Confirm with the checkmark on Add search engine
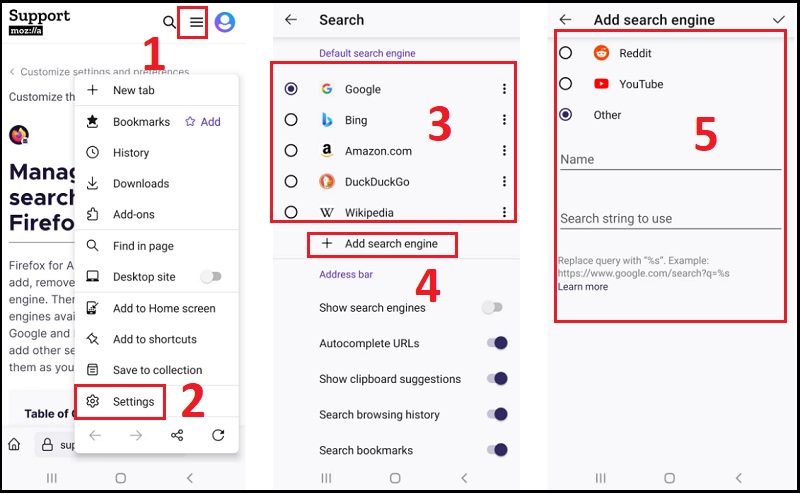This screenshot has height=494, width=800. coord(779,19)
